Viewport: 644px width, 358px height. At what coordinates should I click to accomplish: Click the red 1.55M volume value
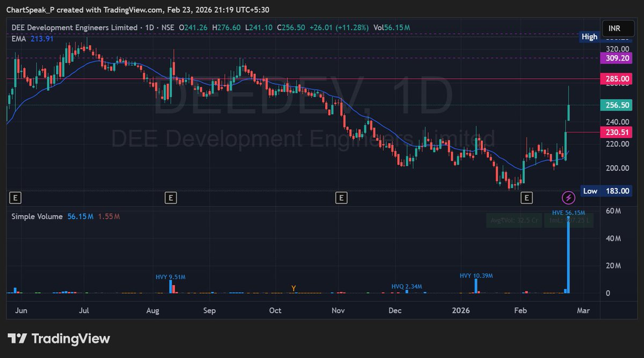(109, 217)
